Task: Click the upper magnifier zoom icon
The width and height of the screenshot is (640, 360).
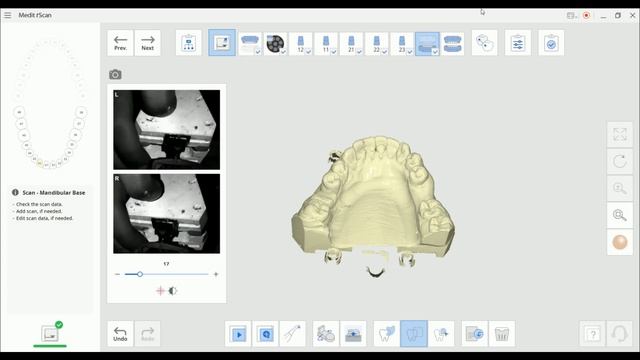Action: click(620, 188)
